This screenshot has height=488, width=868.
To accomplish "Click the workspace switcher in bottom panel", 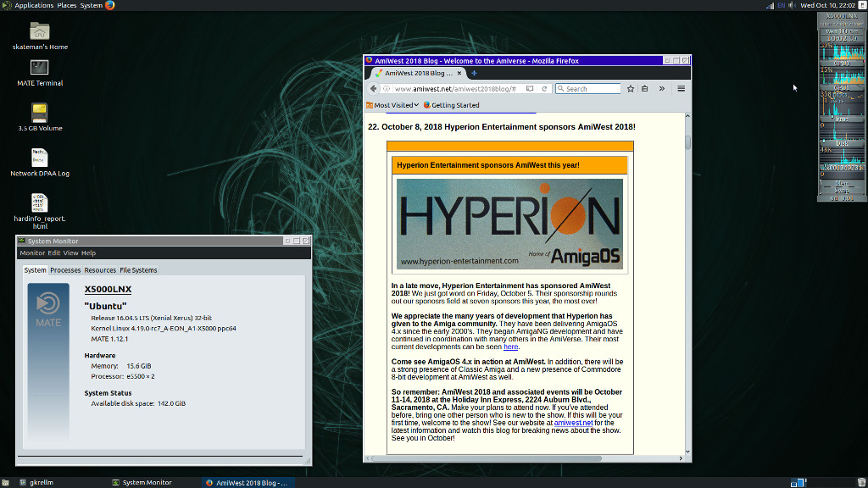I will [x=798, y=482].
